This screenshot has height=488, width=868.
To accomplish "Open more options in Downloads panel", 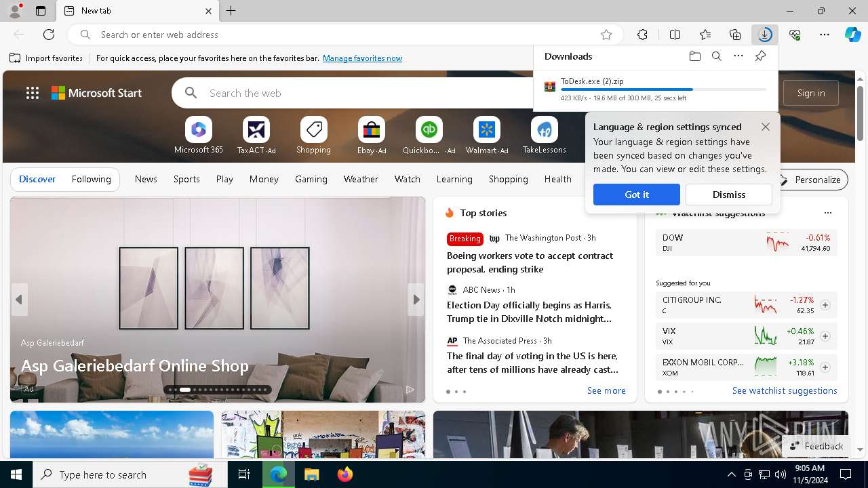I will pyautogui.click(x=738, y=56).
